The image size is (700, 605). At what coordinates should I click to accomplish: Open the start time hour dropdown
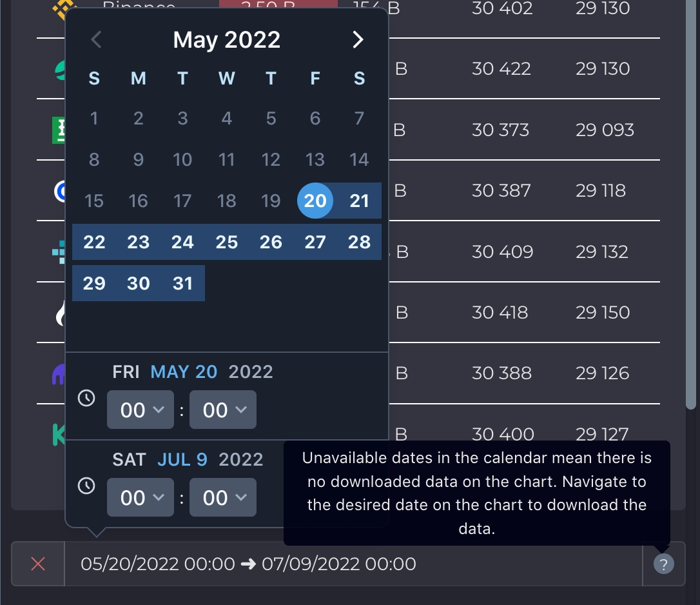[x=141, y=410]
